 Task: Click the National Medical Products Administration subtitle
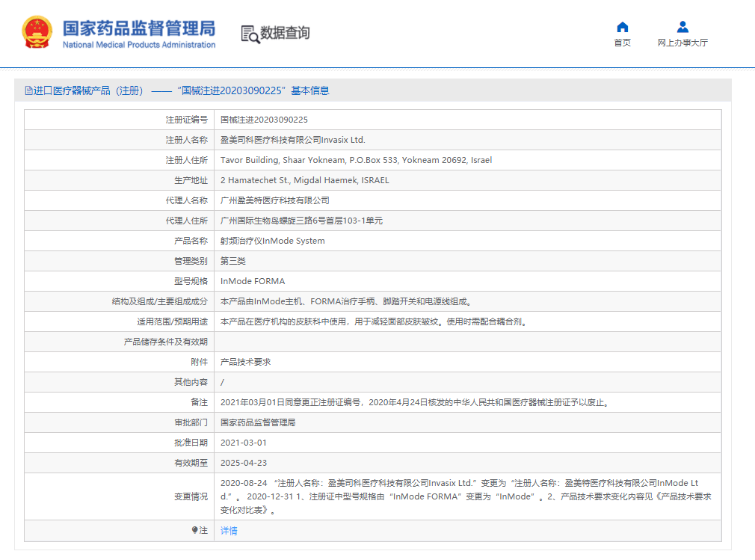pos(139,45)
